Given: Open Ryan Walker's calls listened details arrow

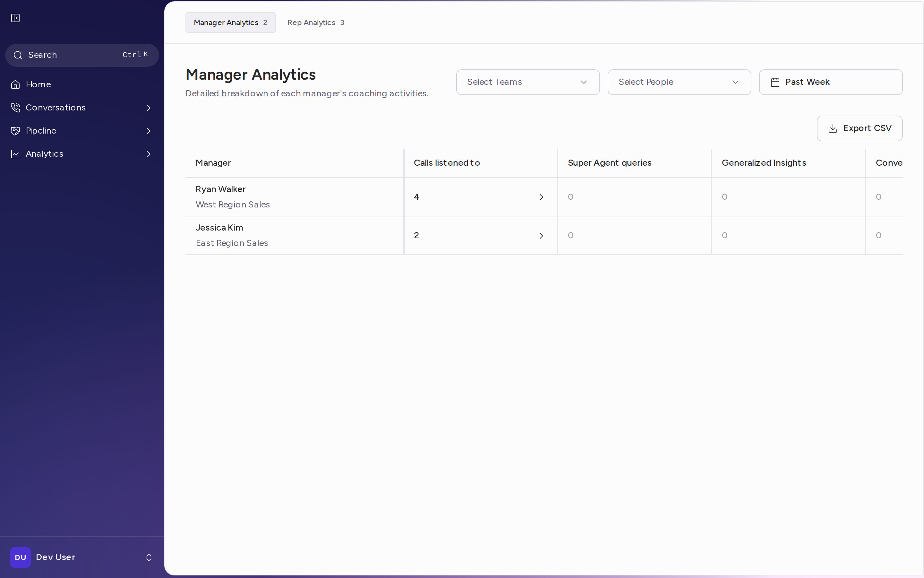Looking at the screenshot, I should (541, 197).
